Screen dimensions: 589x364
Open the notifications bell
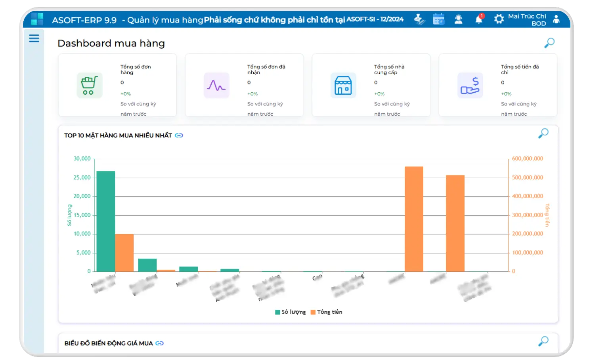click(479, 19)
